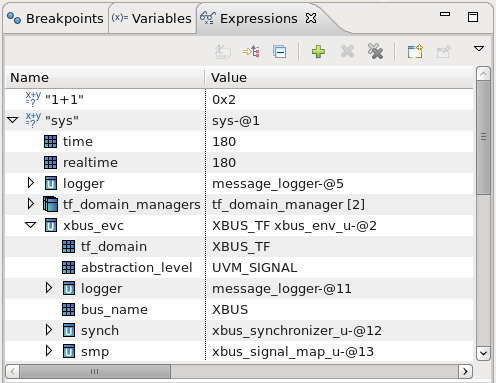Click the horizontal scrollbar thumb
This screenshot has width=496, height=383.
pos(95,371)
